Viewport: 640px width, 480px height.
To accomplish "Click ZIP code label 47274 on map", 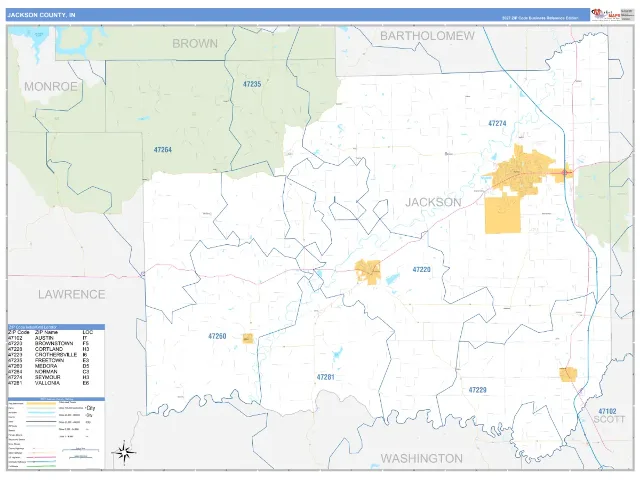I will click(497, 123).
